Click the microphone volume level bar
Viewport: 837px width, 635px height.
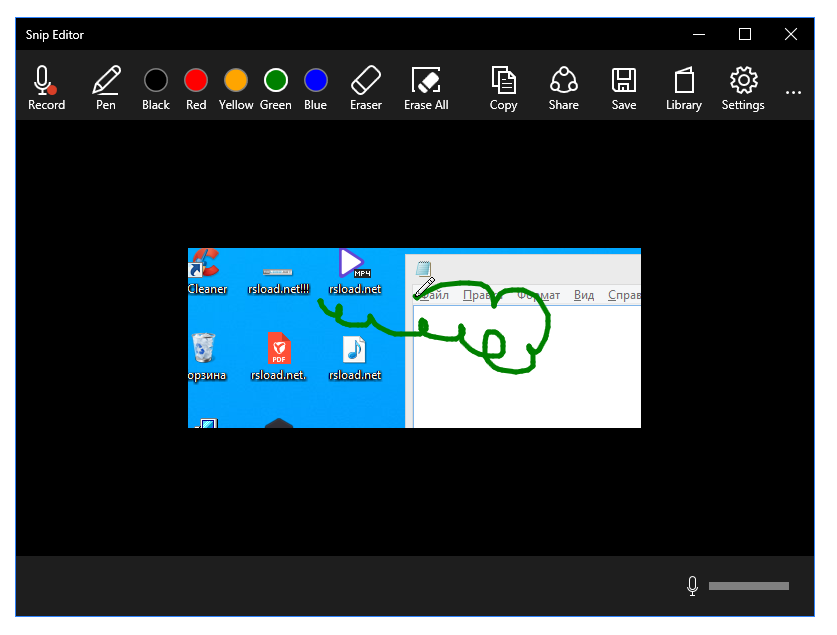(x=748, y=586)
